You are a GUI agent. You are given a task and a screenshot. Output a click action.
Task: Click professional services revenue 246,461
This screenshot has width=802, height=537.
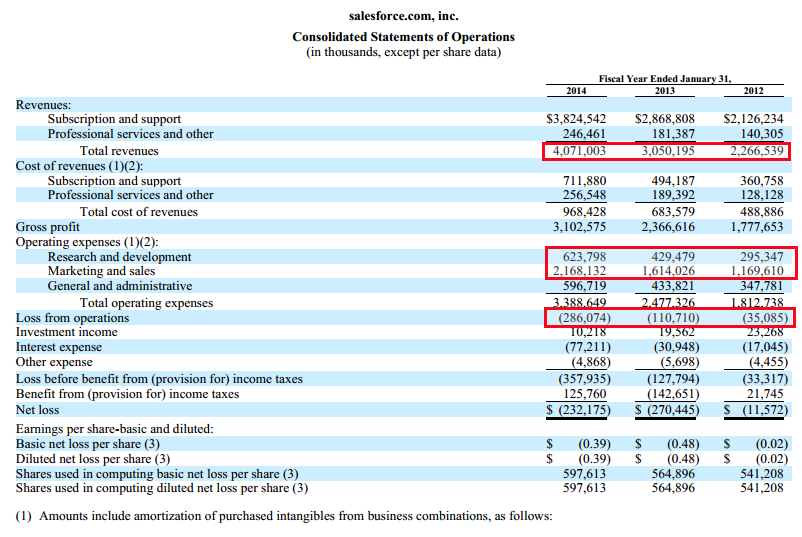click(584, 134)
